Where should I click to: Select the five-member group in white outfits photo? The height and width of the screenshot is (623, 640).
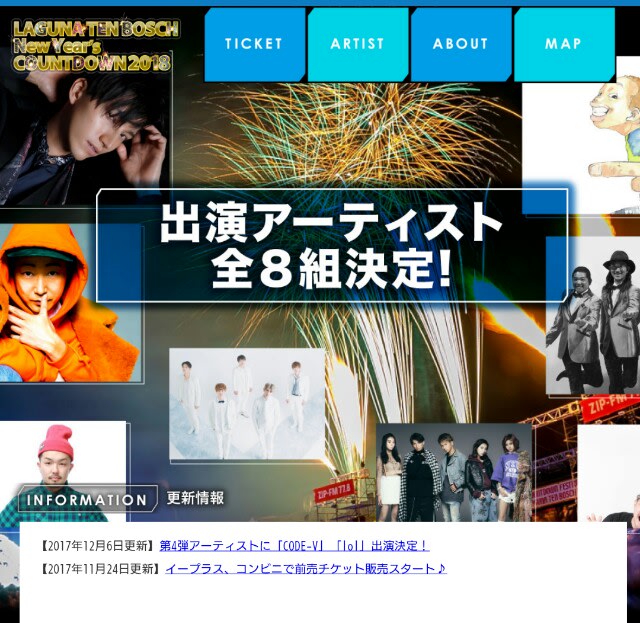247,404
